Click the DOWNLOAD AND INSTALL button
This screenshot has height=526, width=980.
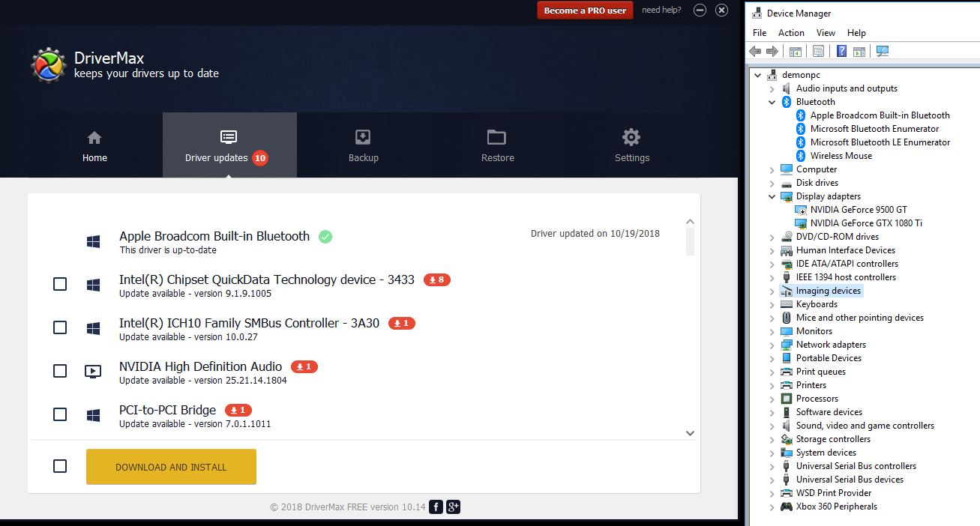[171, 467]
